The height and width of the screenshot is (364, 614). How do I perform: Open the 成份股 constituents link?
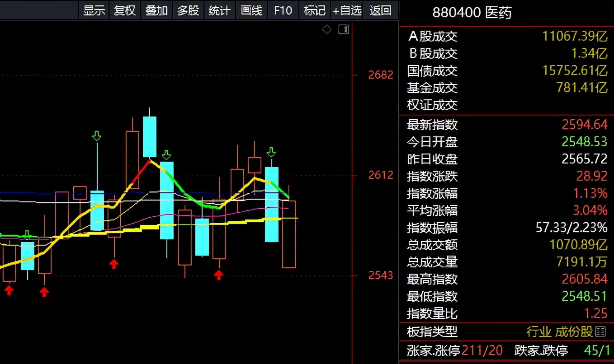click(x=574, y=332)
